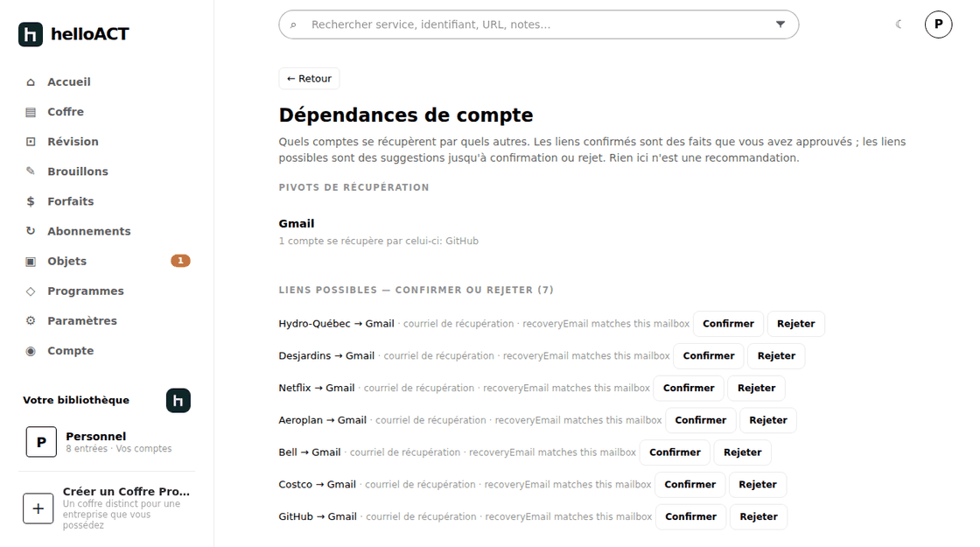Click Hydro-Québec → Gmail text
Screen dimensions: 980x547
pos(336,324)
